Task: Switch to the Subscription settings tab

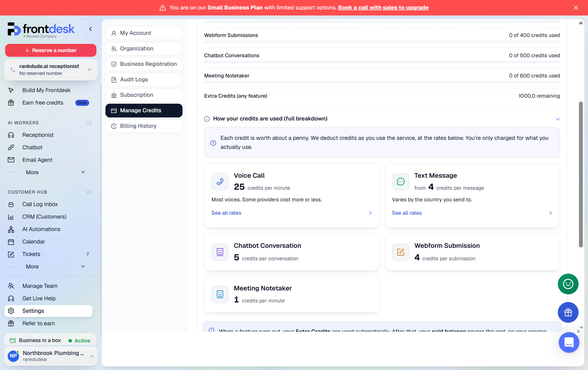Action: point(144,95)
